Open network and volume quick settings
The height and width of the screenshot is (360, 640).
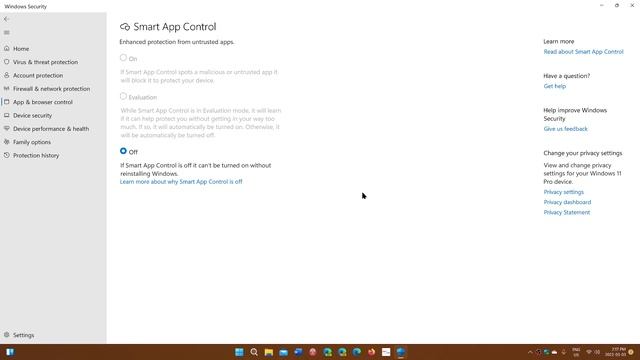(593, 352)
